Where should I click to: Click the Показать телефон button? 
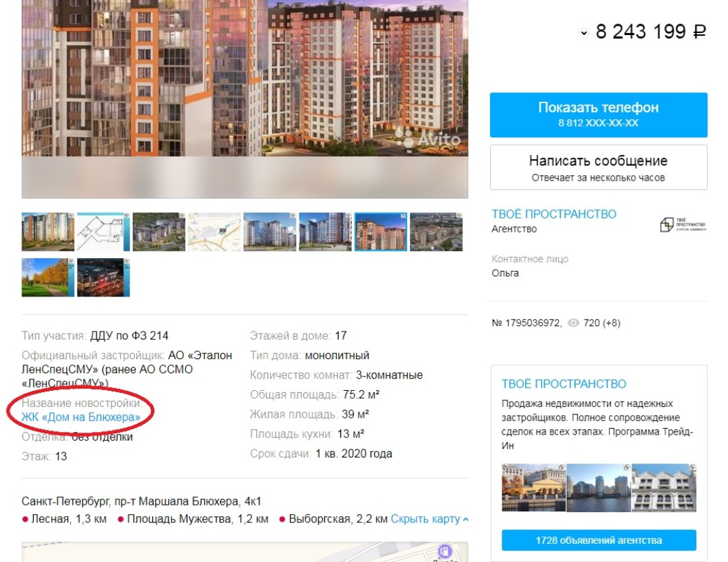(x=599, y=115)
